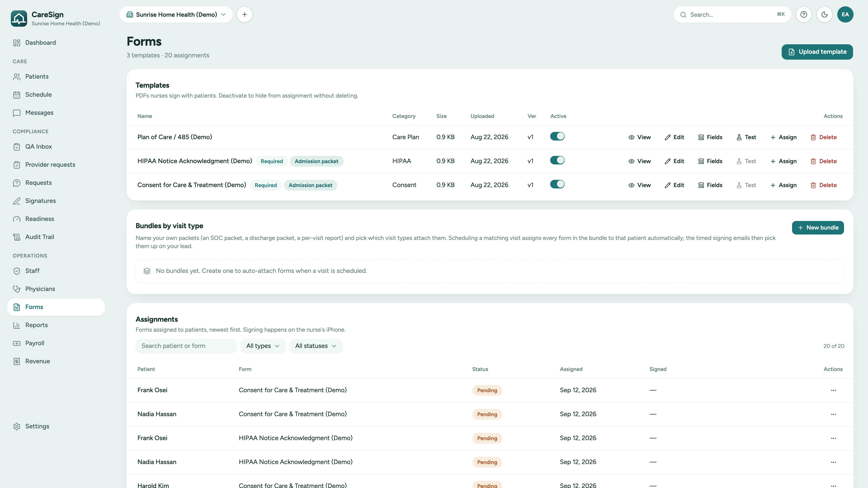Image resolution: width=868 pixels, height=488 pixels.
Task: Click the Search patient or form field
Action: 186,346
